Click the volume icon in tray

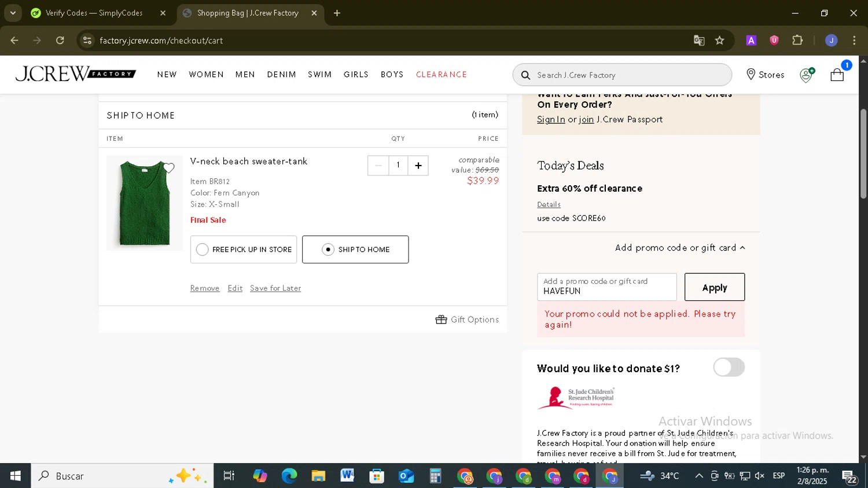click(760, 476)
